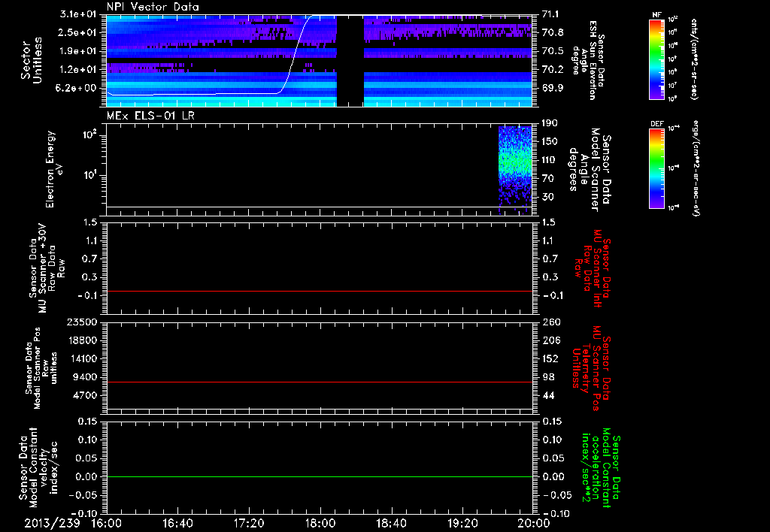
Task: Click the "16:40" time axis label
Action: pyautogui.click(x=177, y=523)
